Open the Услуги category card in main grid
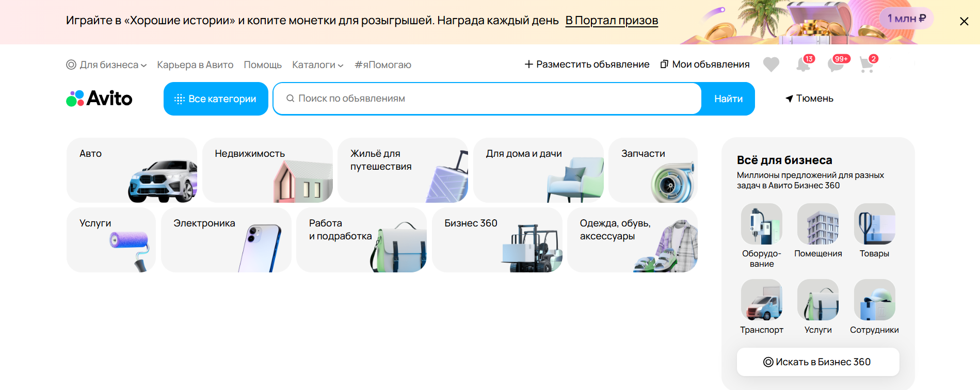980x390 pixels. (111, 240)
